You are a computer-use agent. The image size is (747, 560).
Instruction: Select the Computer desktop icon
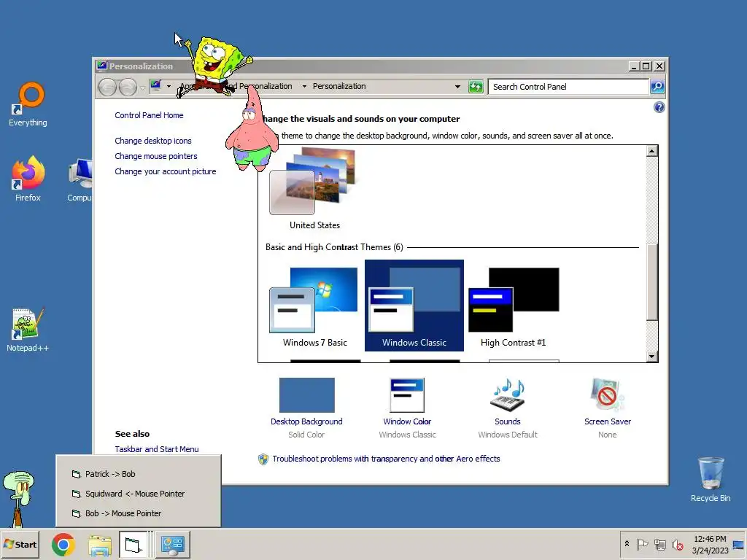[80, 180]
